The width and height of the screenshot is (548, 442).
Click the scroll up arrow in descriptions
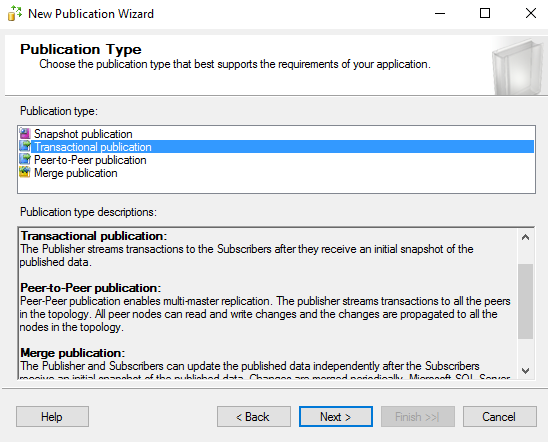point(525,238)
